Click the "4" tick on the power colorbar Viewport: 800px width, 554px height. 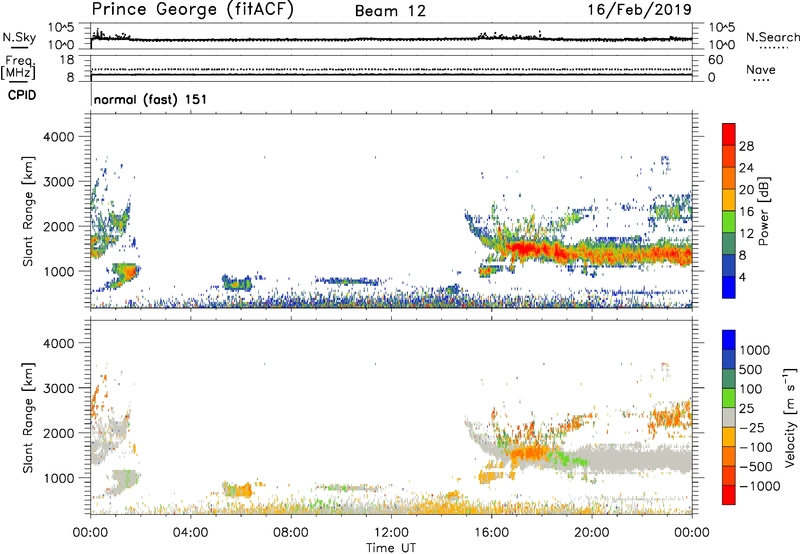click(x=742, y=277)
